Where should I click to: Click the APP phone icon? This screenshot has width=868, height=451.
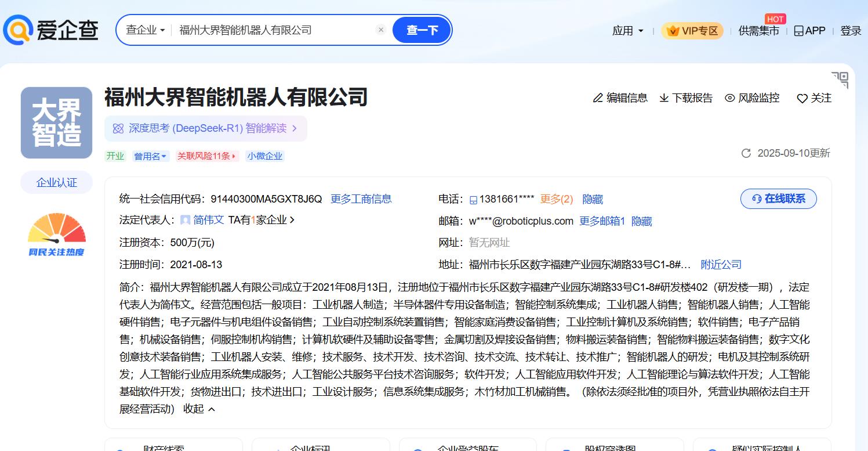[x=799, y=31]
